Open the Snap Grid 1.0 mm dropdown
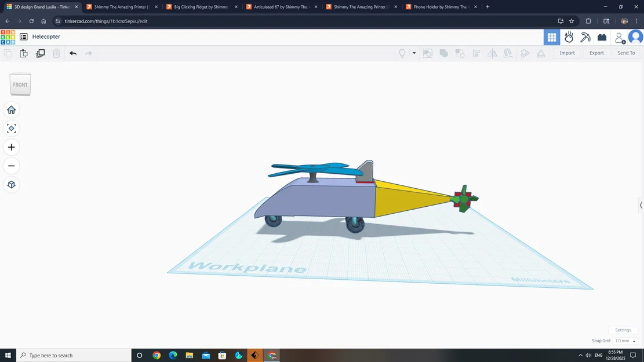This screenshot has width=644, height=362. click(x=625, y=341)
